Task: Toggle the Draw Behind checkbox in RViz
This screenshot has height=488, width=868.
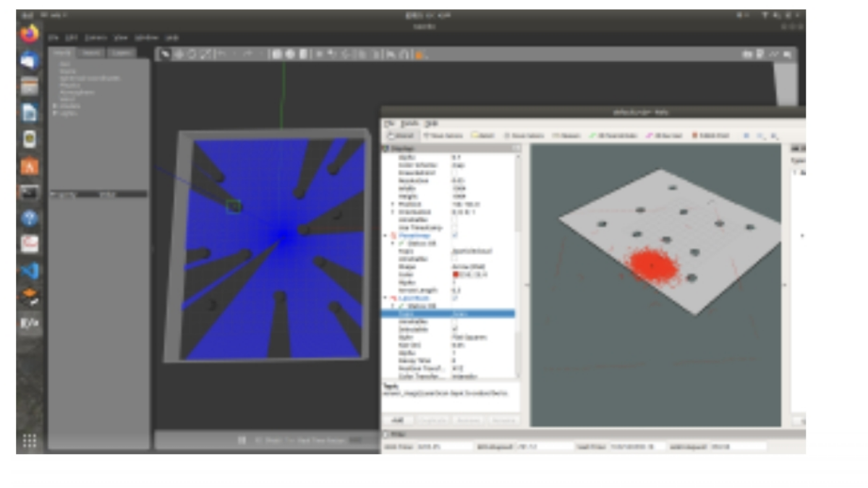Action: tap(454, 174)
